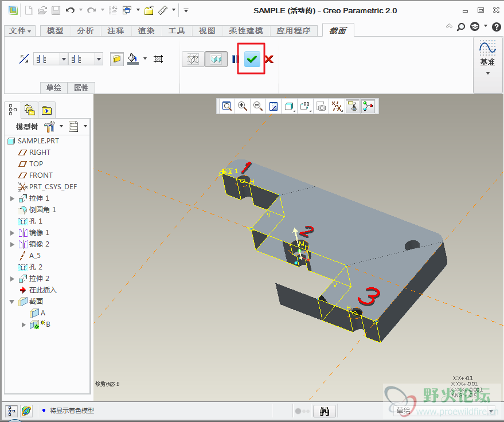
Task: Switch to the 视图 ribbon tab
Action: pos(207,30)
